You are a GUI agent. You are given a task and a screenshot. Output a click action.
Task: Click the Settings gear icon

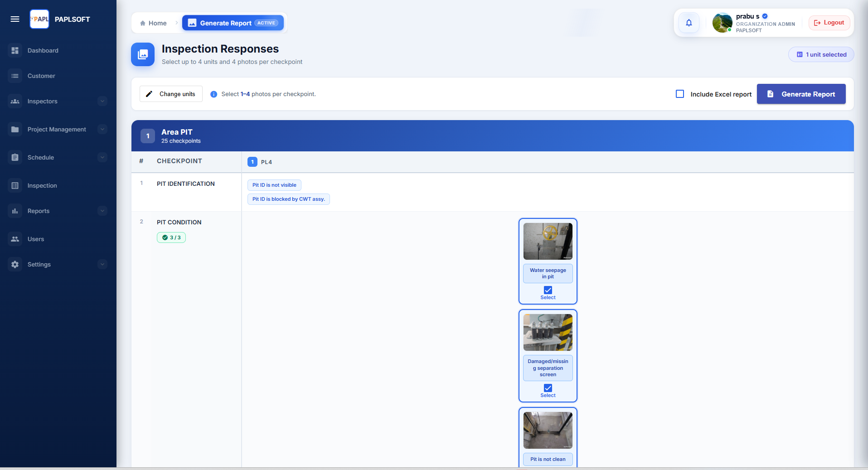15,264
